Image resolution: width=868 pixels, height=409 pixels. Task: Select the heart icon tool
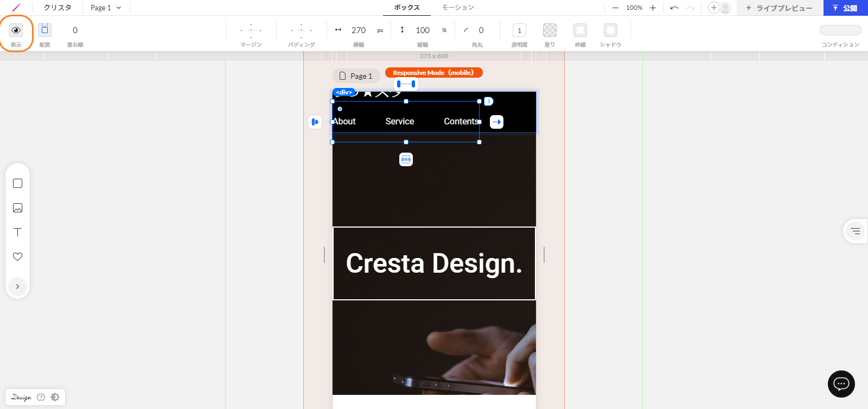(x=17, y=256)
